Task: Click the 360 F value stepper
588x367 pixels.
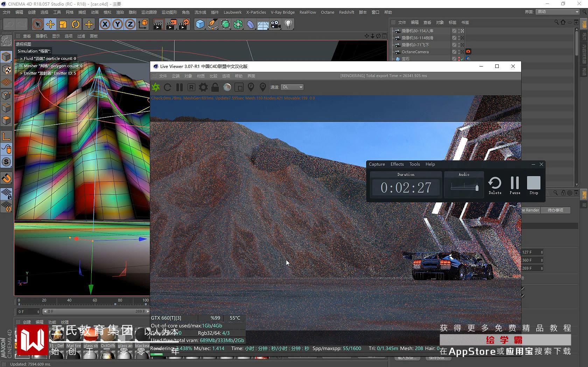Action: tap(542, 260)
